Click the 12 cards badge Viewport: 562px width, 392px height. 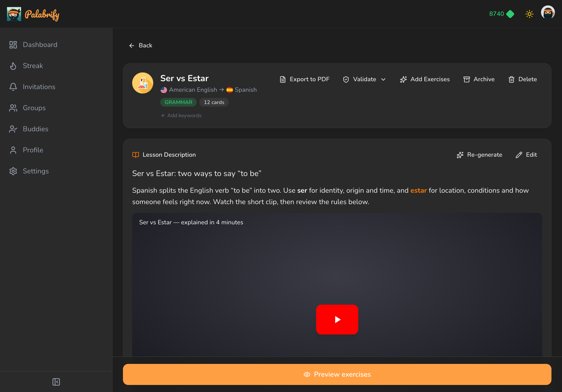tap(214, 102)
